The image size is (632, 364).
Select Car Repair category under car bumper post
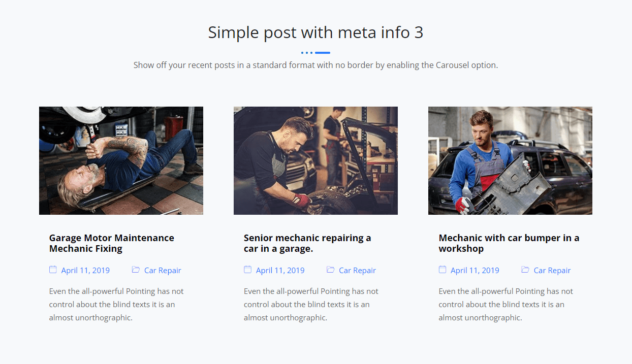(552, 271)
